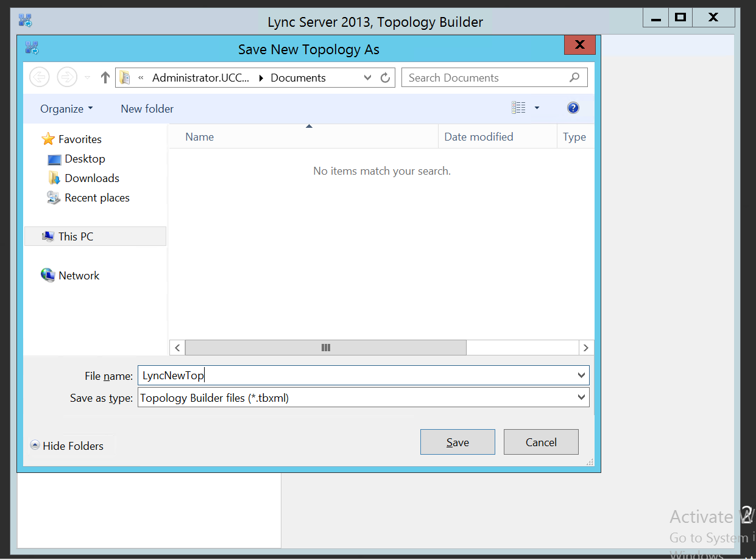Viewport: 756px width, 560px height.
Task: Sort by the Date modified column
Action: (x=498, y=137)
